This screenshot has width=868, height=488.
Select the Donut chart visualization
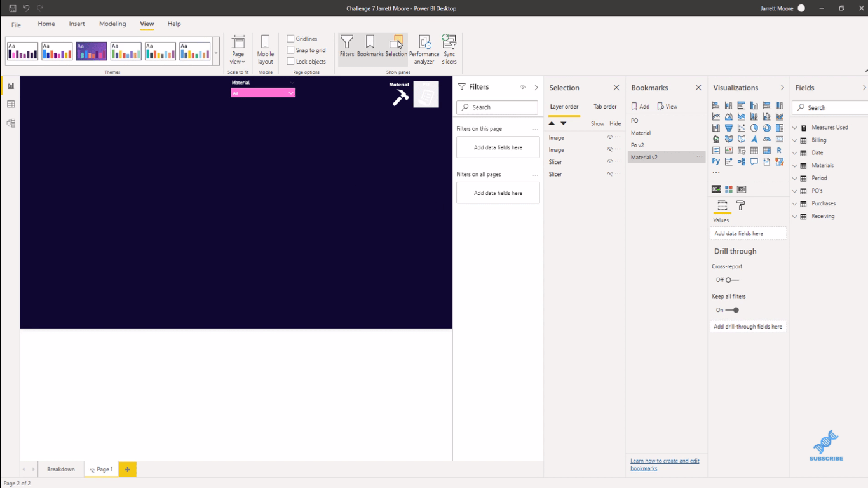point(767,128)
